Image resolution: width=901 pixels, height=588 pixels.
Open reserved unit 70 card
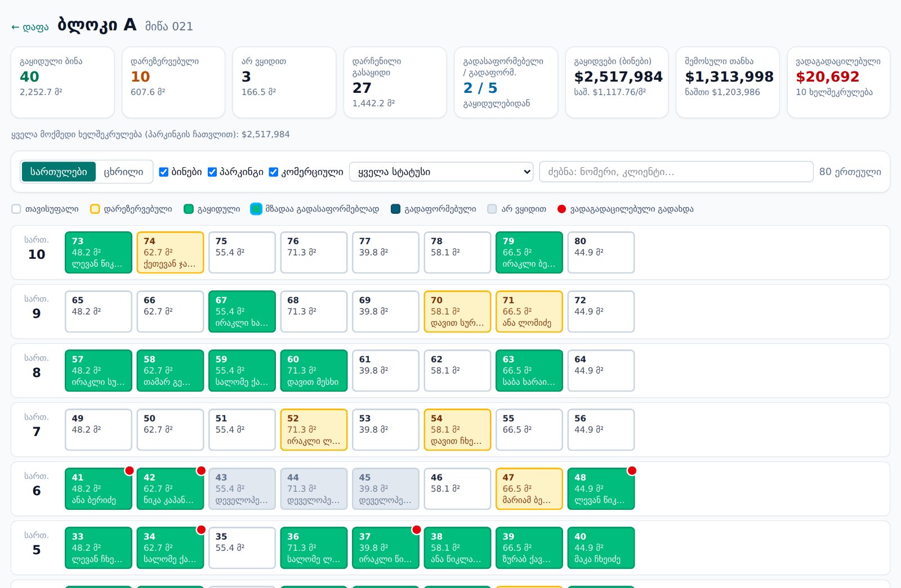coord(457,312)
